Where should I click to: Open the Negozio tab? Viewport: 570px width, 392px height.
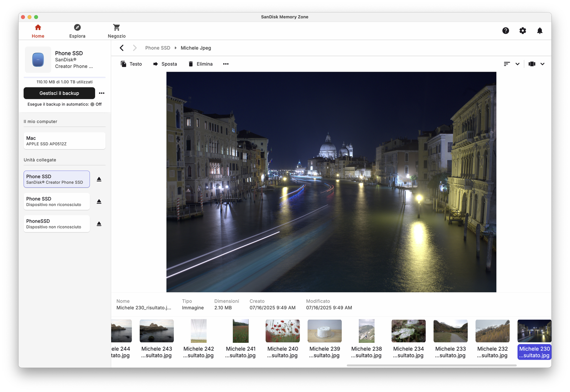(x=116, y=31)
